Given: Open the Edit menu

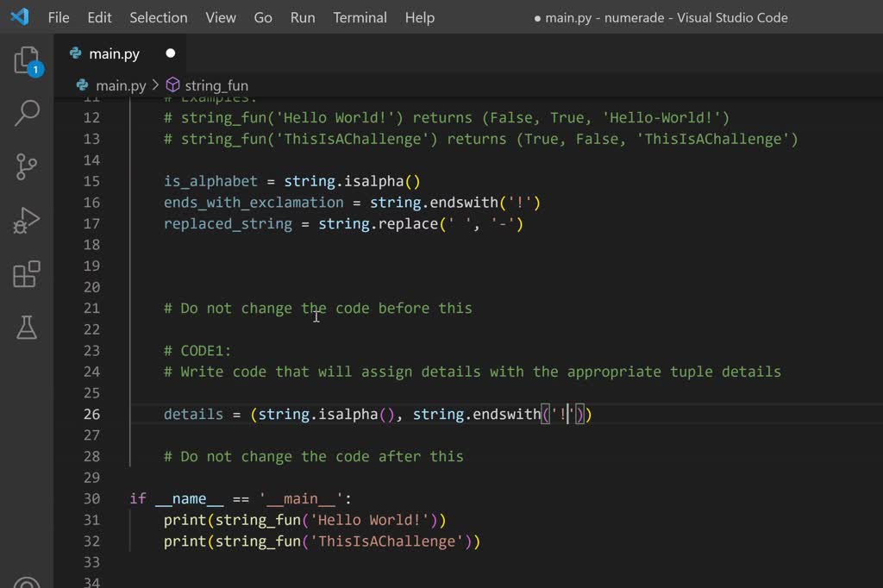Looking at the screenshot, I should [98, 17].
